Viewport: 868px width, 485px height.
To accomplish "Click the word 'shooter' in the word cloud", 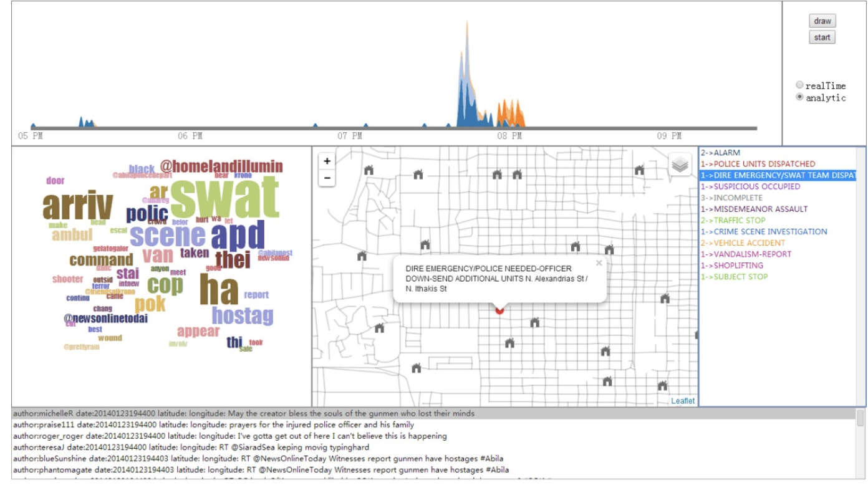I will (67, 279).
